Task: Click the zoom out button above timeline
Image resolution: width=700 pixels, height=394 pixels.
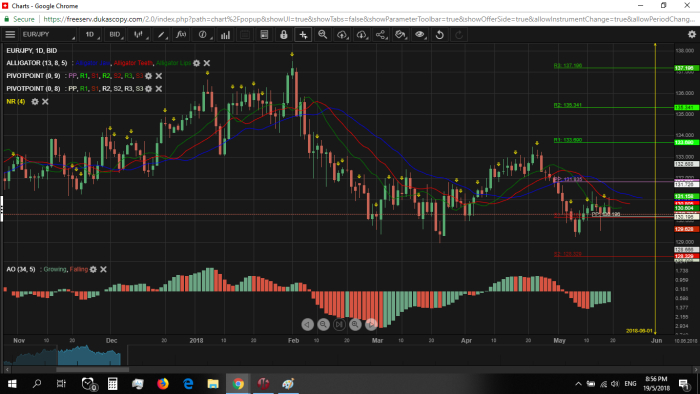Action: (x=323, y=324)
